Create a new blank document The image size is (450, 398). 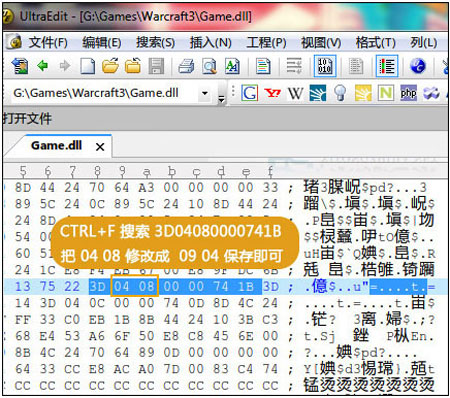point(87,66)
